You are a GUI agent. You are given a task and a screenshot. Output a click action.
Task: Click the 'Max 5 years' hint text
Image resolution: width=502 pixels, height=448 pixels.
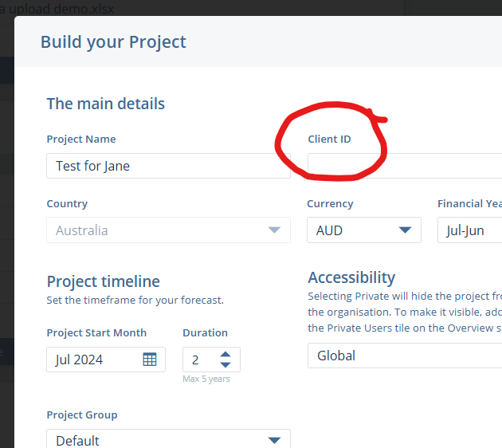(x=206, y=379)
